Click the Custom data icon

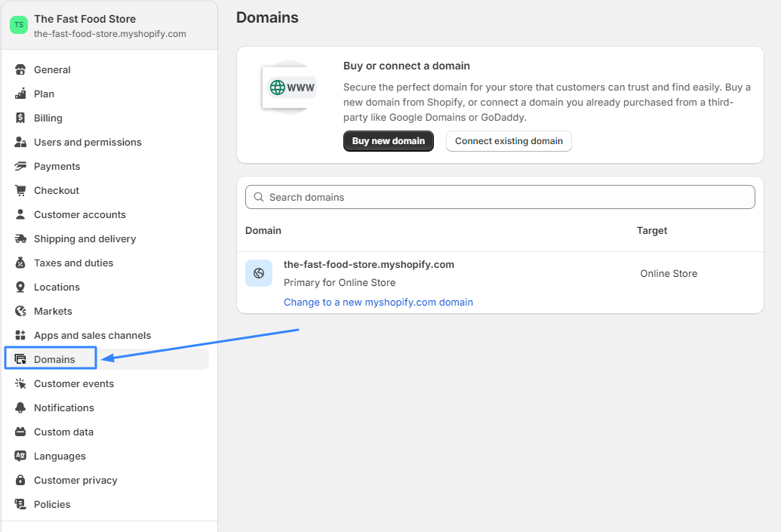tap(20, 432)
